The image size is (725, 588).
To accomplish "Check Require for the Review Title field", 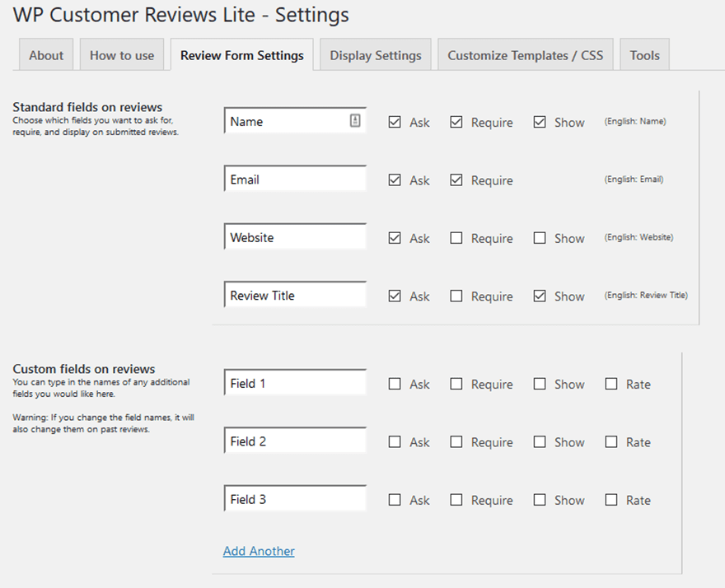I will (x=456, y=296).
